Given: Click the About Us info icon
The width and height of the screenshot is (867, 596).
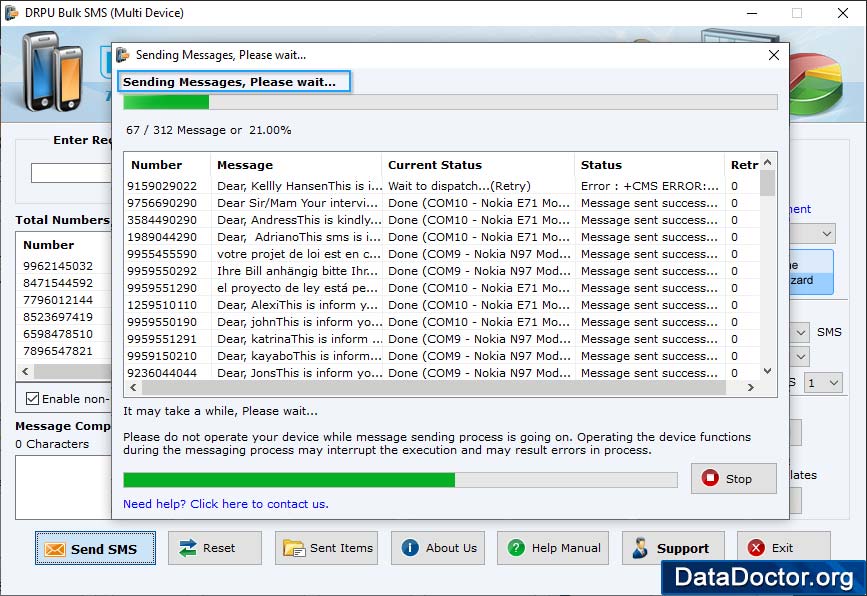Looking at the screenshot, I should 410,548.
